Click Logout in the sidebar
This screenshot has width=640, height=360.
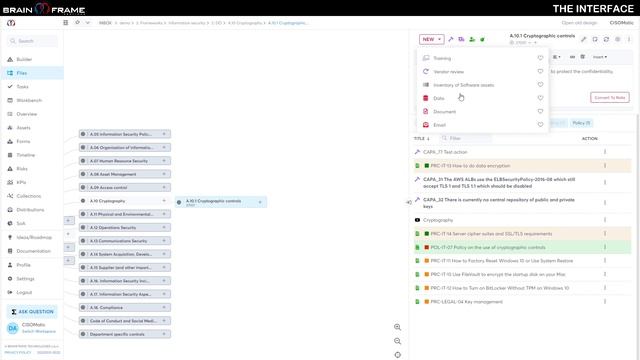24,292
